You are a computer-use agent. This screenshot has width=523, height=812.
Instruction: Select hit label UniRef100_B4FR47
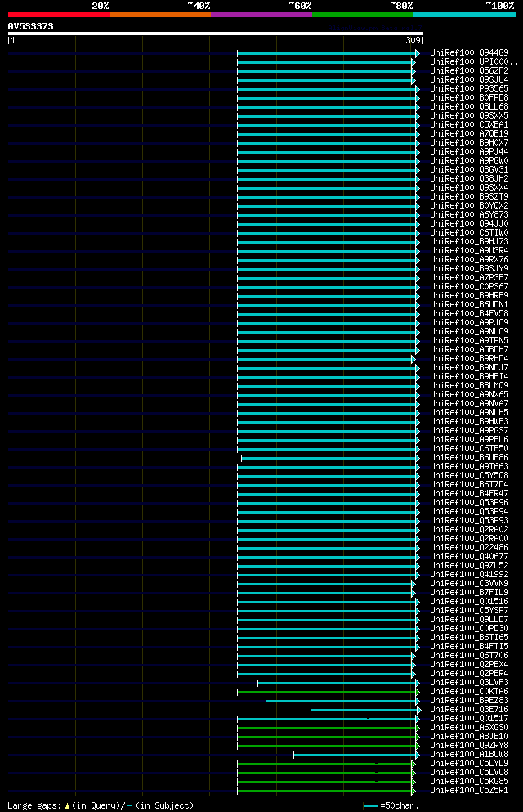pyautogui.click(x=469, y=494)
